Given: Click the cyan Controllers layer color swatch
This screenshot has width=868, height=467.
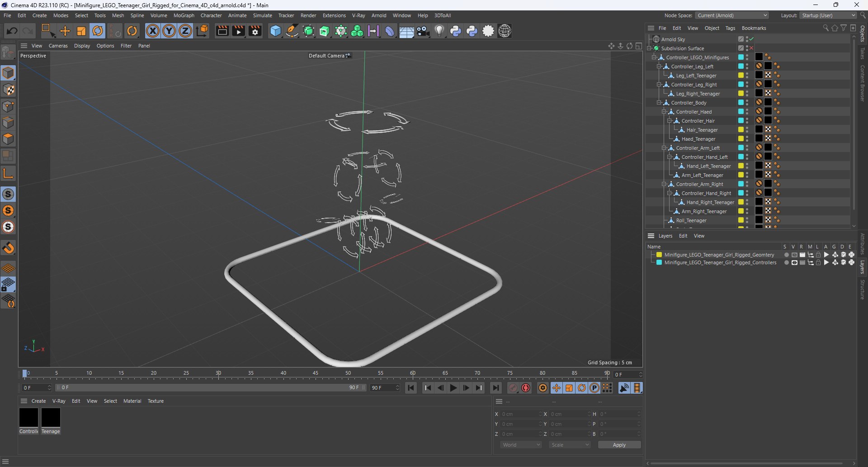Looking at the screenshot, I should point(659,262).
